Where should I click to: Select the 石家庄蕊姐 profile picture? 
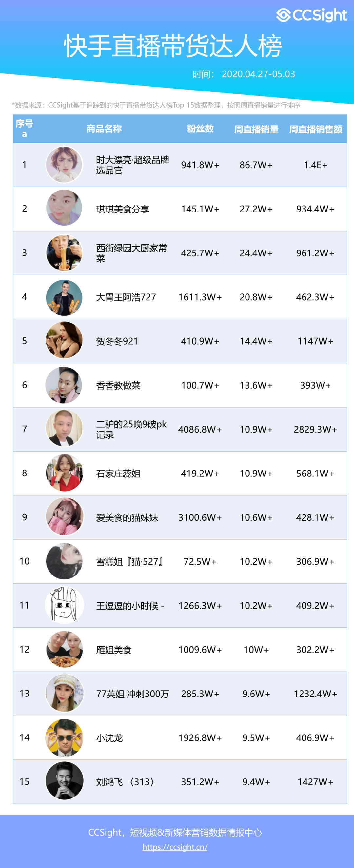(64, 473)
